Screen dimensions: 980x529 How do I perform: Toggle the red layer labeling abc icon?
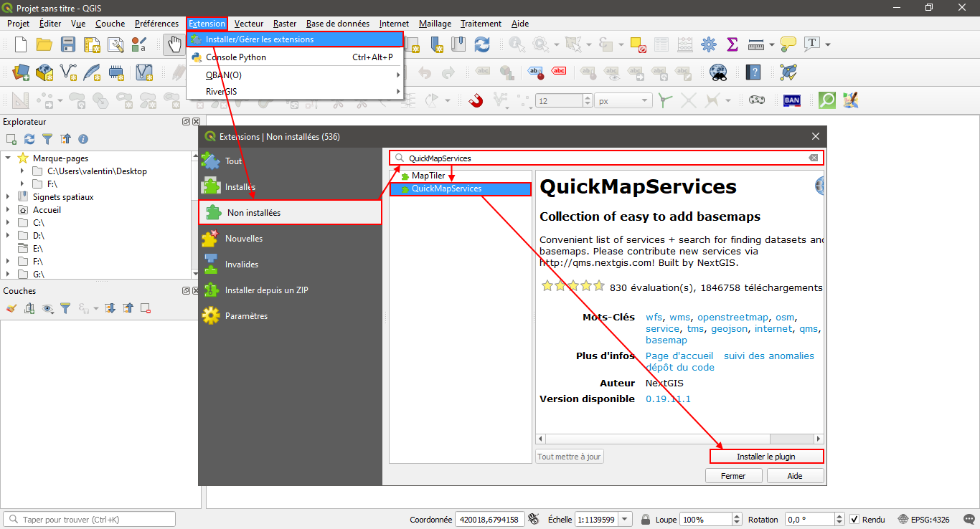point(559,72)
